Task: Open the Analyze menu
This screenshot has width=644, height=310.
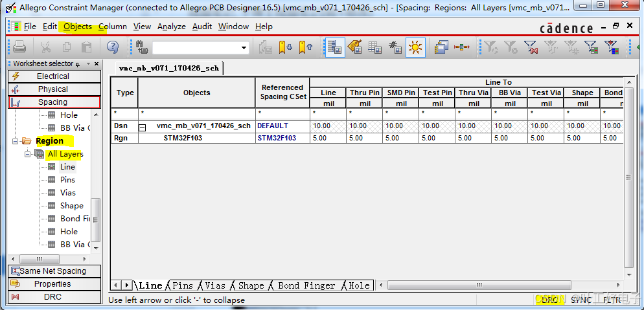Action: (x=172, y=27)
